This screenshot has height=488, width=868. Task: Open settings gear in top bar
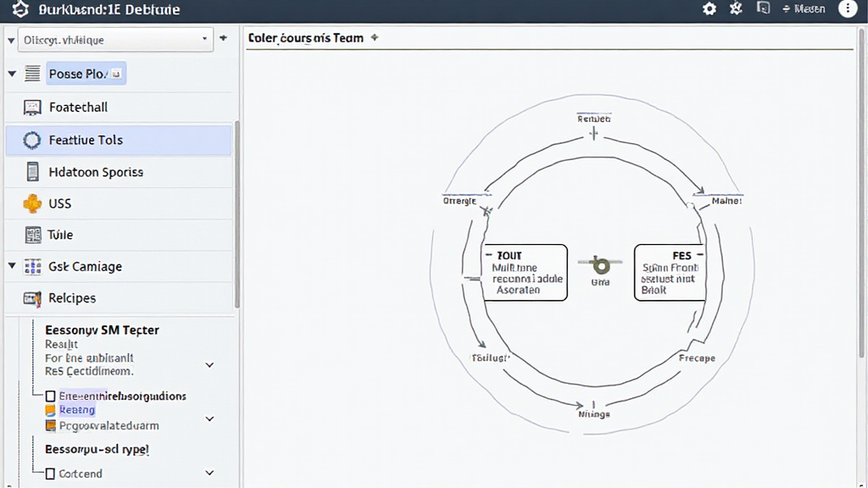[709, 9]
